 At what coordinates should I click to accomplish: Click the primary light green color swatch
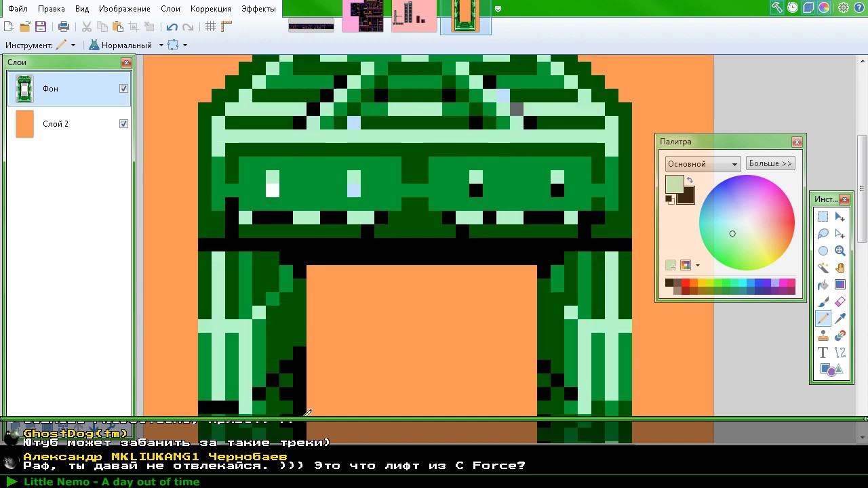coord(673,183)
